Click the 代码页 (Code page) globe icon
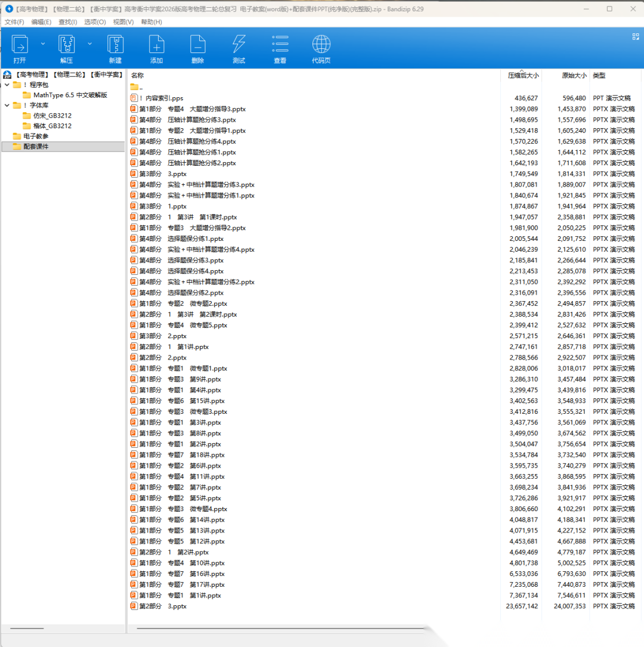This screenshot has height=647, width=644. [321, 45]
